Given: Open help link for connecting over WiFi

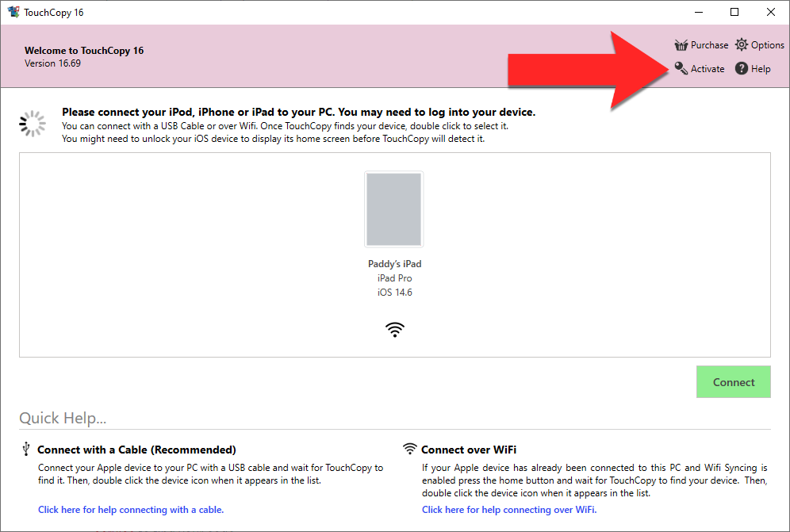Looking at the screenshot, I should (x=509, y=510).
